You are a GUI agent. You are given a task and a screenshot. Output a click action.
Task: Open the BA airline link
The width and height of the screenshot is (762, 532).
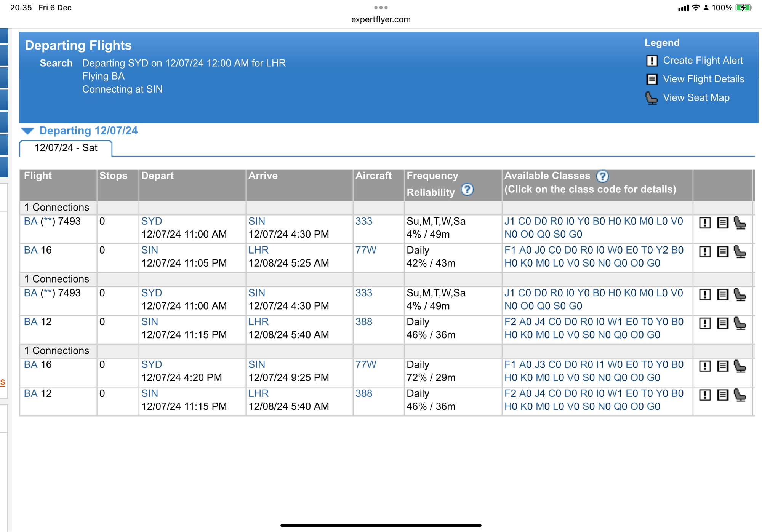(30, 221)
